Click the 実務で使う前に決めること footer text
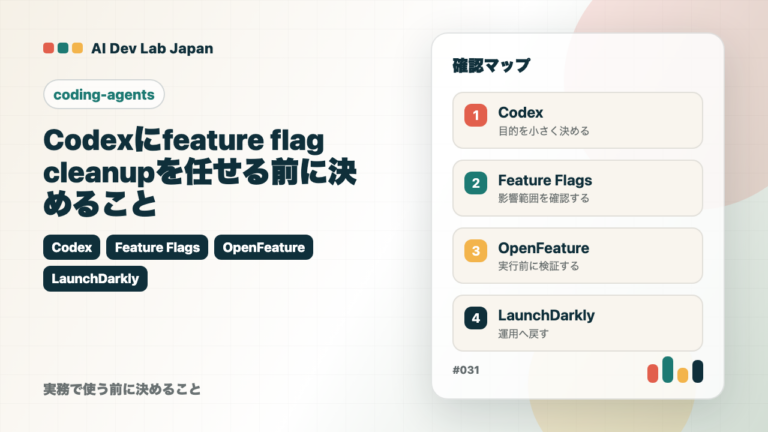768x432 pixels. coord(122,389)
